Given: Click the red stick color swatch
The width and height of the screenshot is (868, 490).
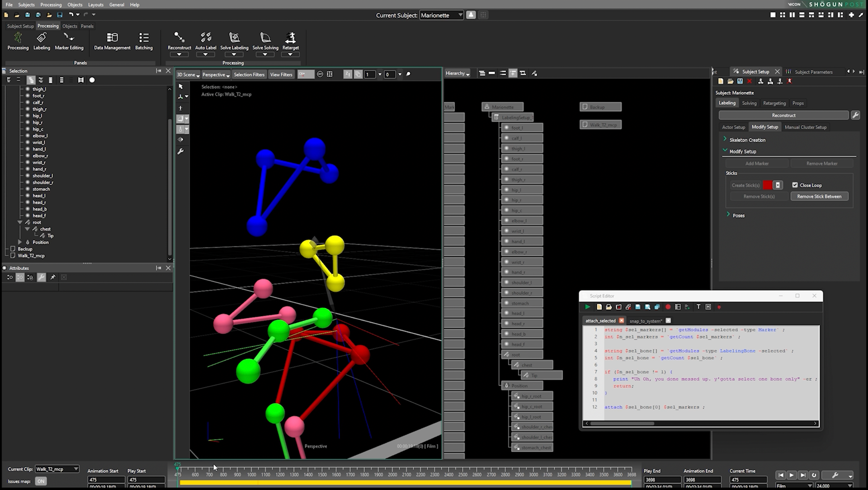Looking at the screenshot, I should 768,185.
